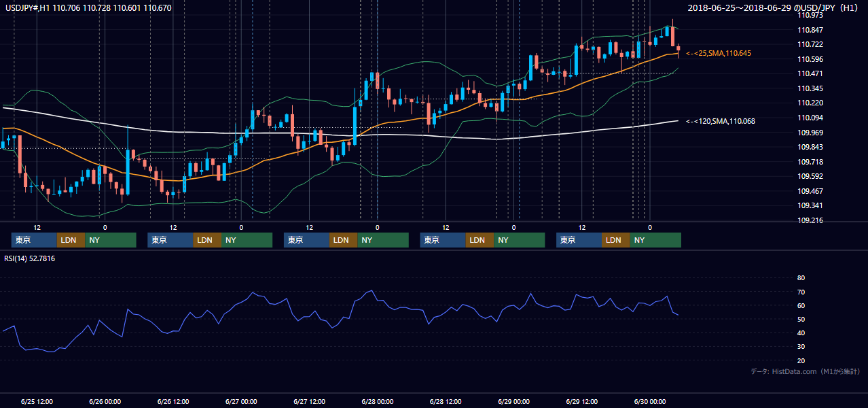
Task: Select the 120 SMA label reading 110.068
Action: 720,121
